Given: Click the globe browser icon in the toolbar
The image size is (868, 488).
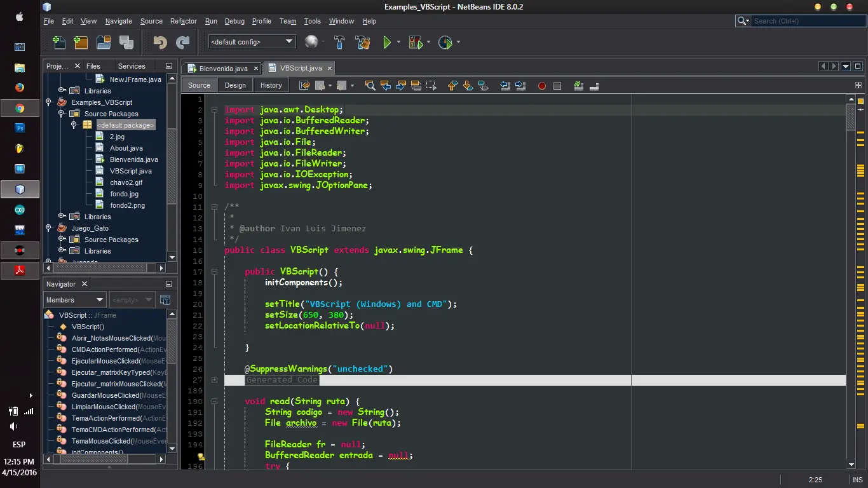Looking at the screenshot, I should pyautogui.click(x=311, y=42).
